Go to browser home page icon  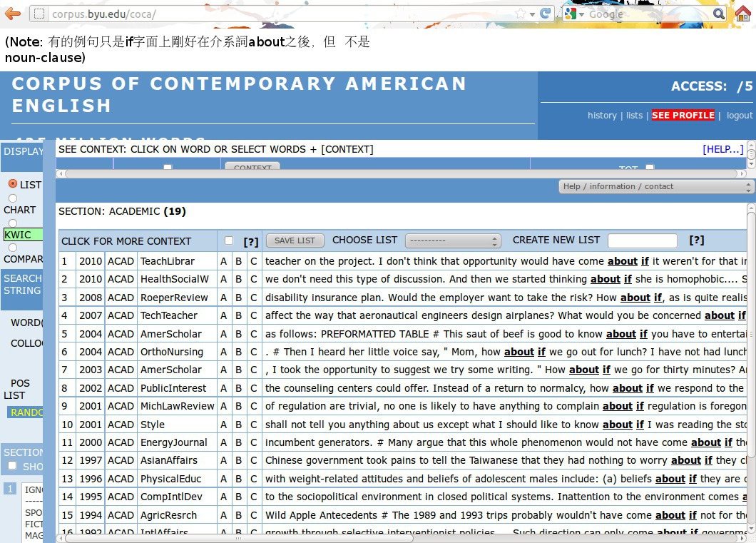click(743, 14)
